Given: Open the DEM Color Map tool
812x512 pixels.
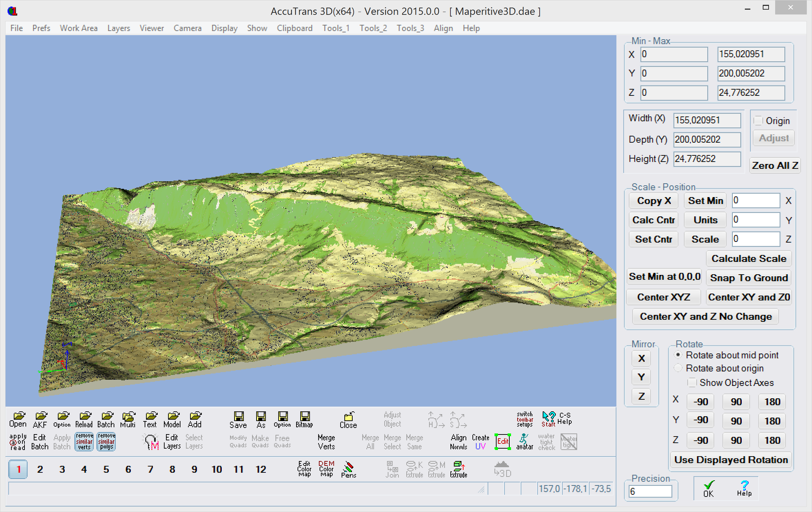Looking at the screenshot, I should coord(326,469).
